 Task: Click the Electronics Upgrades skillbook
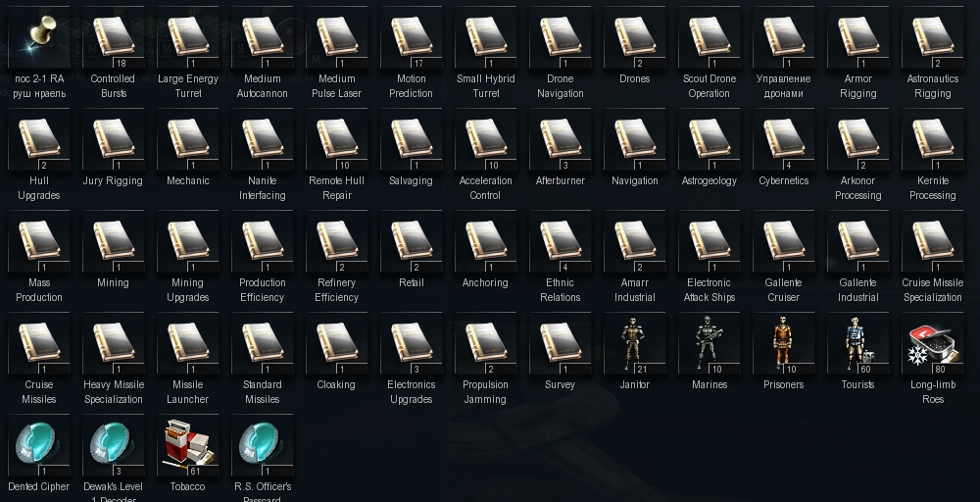pos(412,342)
